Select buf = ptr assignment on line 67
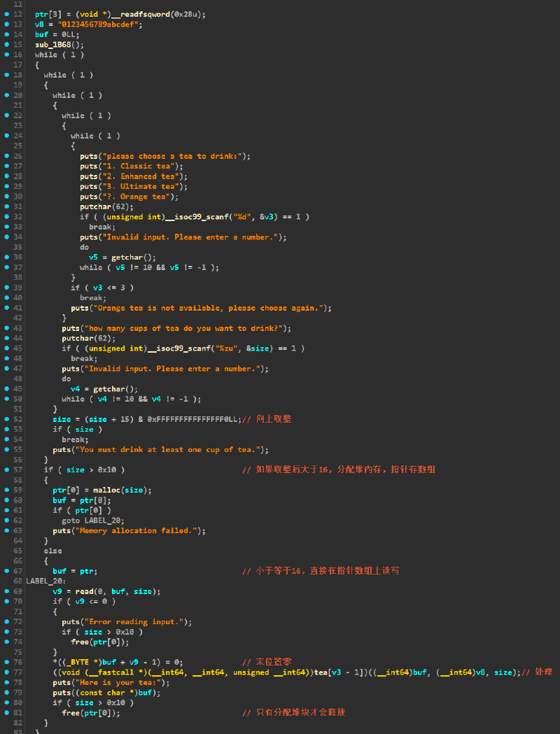 pos(76,571)
